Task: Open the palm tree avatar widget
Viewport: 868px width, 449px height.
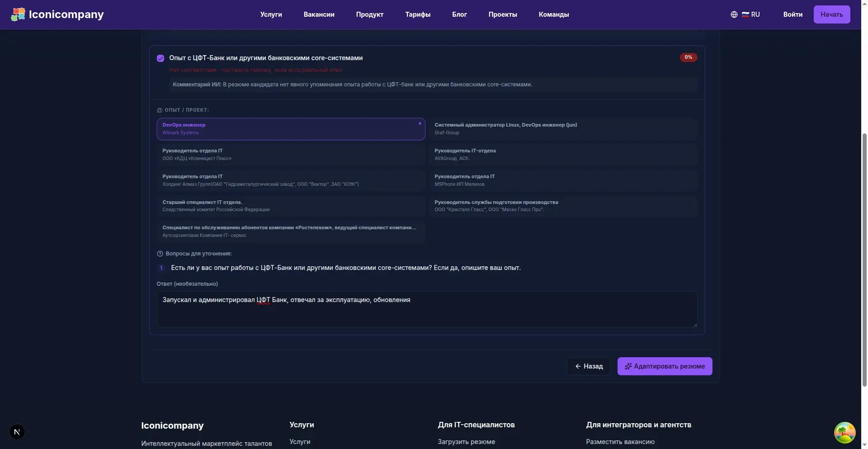Action: pyautogui.click(x=845, y=433)
